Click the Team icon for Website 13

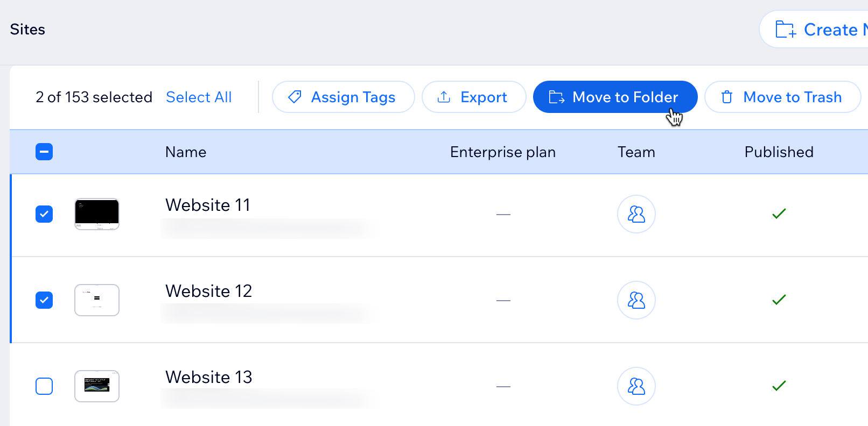636,386
